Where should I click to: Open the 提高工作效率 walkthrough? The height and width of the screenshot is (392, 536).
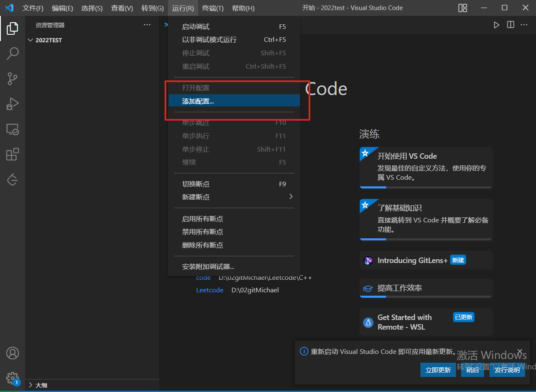coord(426,288)
